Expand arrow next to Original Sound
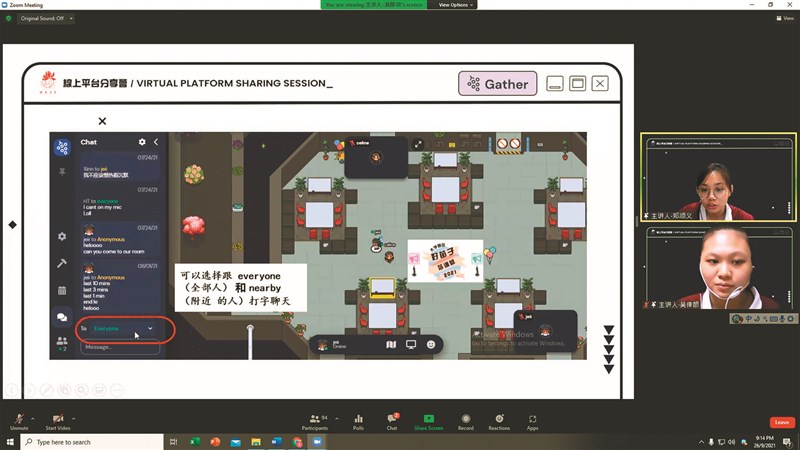Viewport: 800px width, 450px height. click(71, 18)
